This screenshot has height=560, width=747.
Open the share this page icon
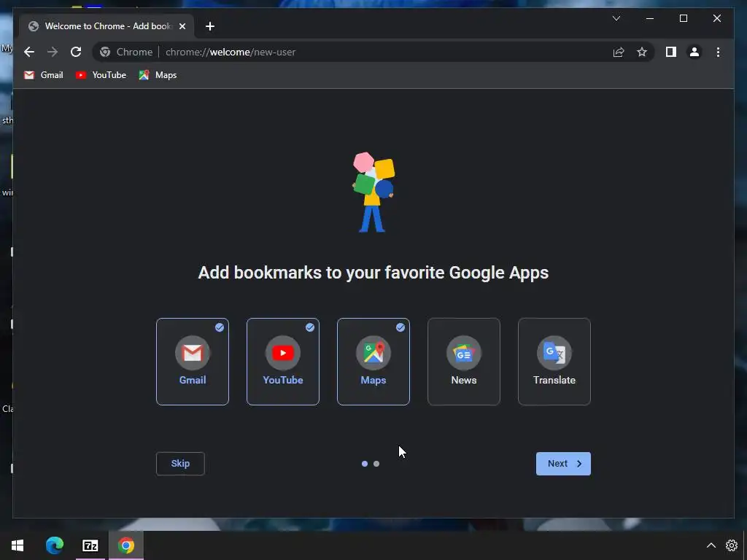click(619, 52)
